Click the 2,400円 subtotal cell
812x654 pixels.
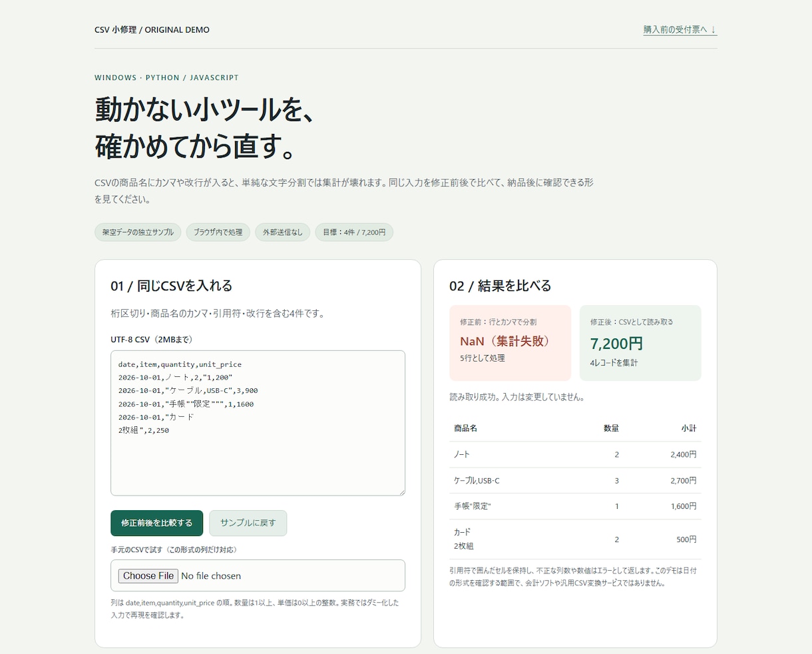(684, 454)
